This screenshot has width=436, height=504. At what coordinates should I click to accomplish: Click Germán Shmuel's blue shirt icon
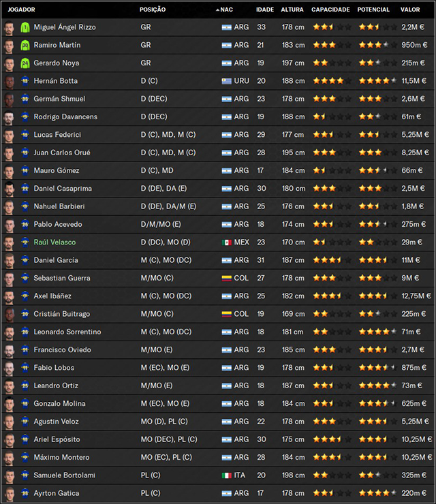25,99
